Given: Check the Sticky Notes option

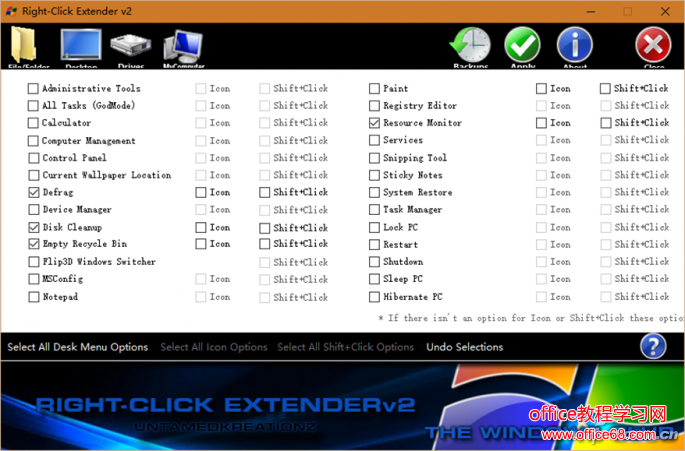Looking at the screenshot, I should (374, 175).
